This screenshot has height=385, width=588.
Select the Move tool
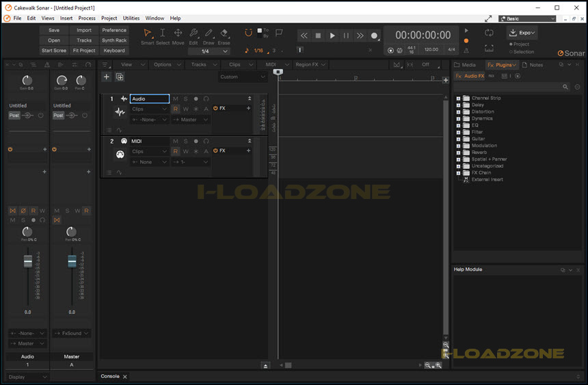178,36
